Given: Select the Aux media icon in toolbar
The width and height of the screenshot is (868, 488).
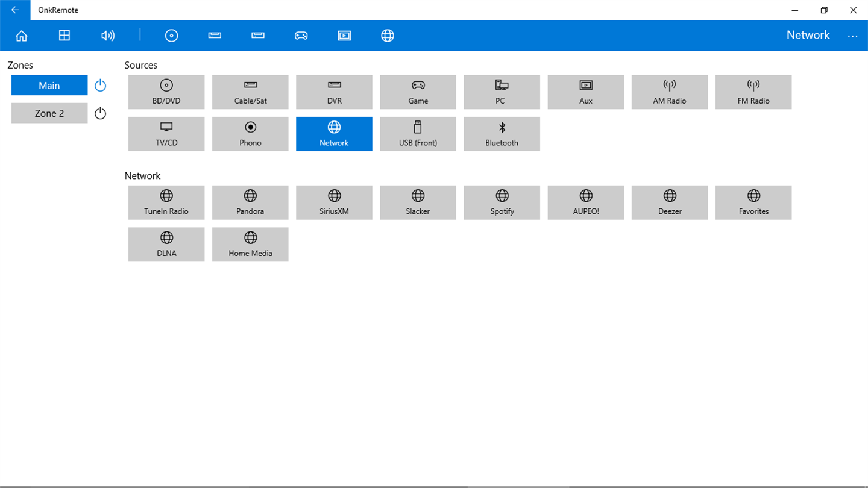Looking at the screenshot, I should (x=344, y=36).
